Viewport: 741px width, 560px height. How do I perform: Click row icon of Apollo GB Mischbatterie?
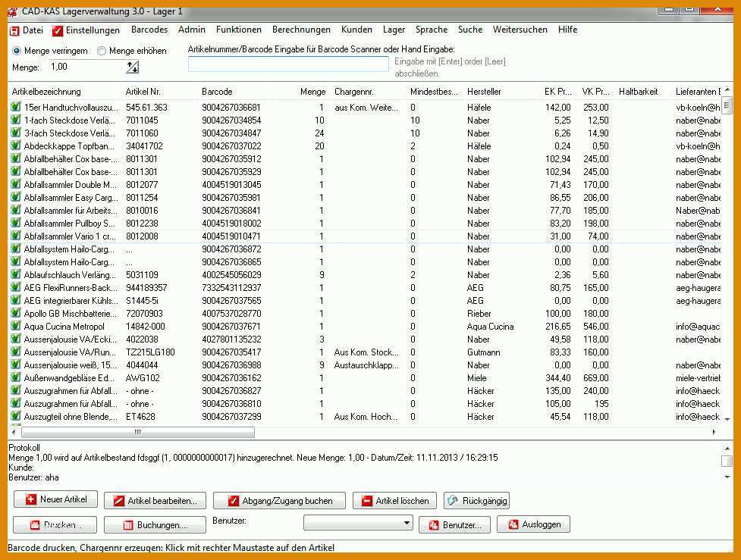pos(16,313)
